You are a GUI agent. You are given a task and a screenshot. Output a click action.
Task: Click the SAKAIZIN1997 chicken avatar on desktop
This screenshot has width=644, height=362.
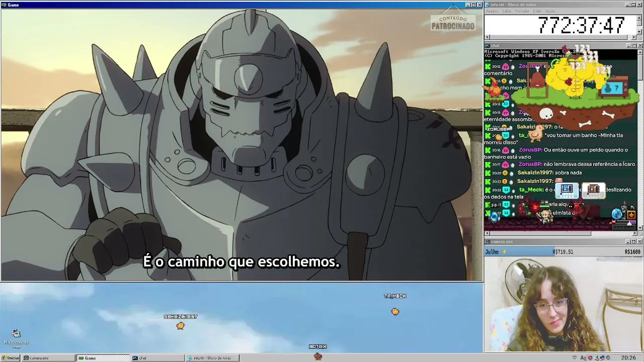181,326
